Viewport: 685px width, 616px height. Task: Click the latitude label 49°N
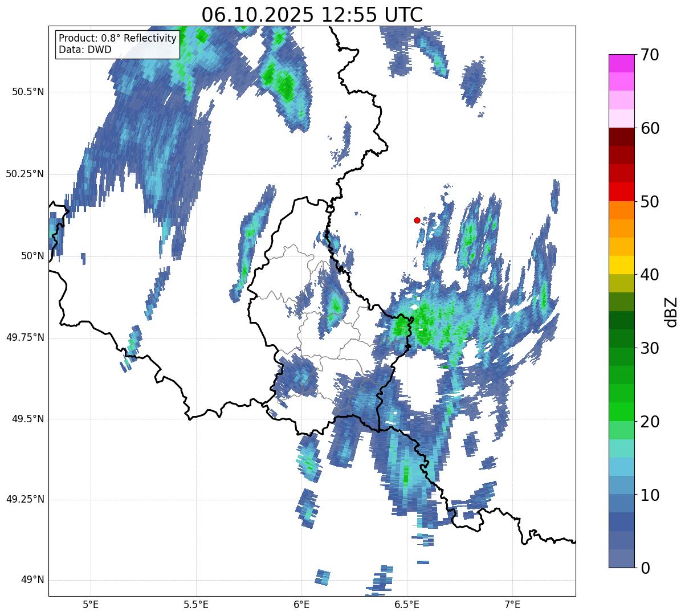click(x=32, y=580)
